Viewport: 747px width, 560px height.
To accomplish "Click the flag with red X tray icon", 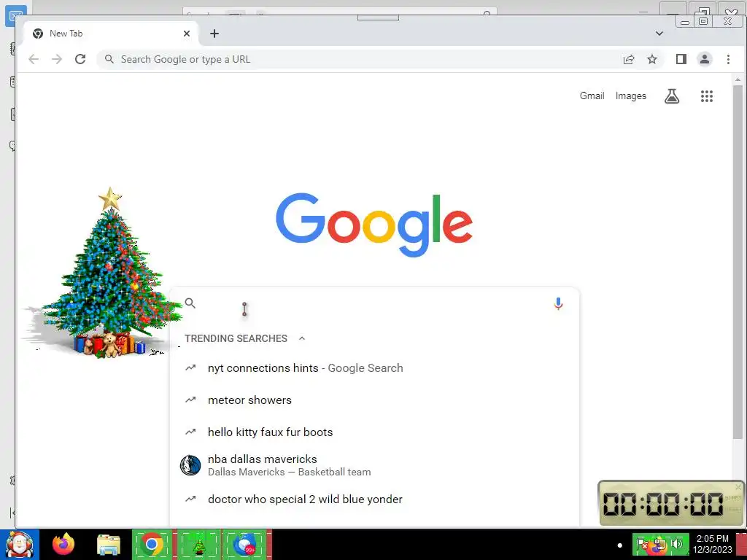I will pos(642,544).
